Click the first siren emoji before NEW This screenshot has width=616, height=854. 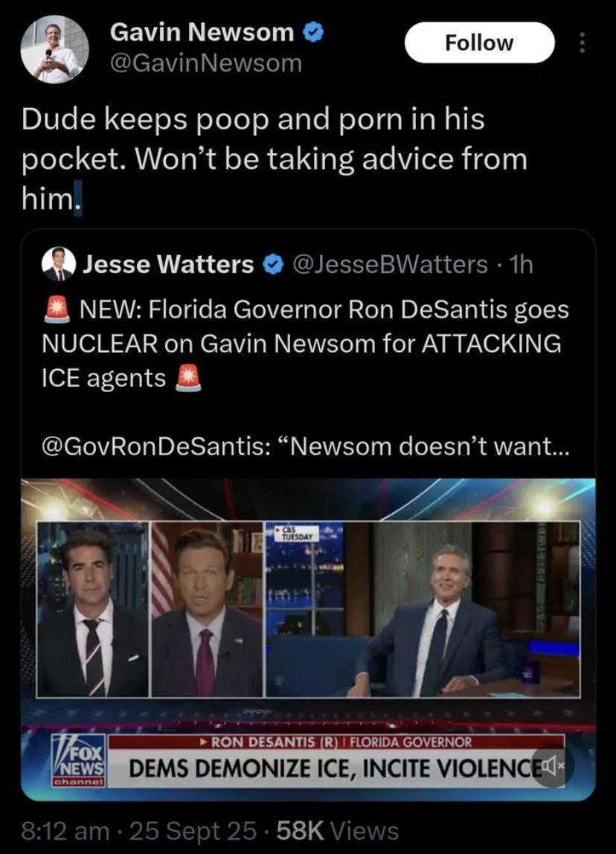56,309
